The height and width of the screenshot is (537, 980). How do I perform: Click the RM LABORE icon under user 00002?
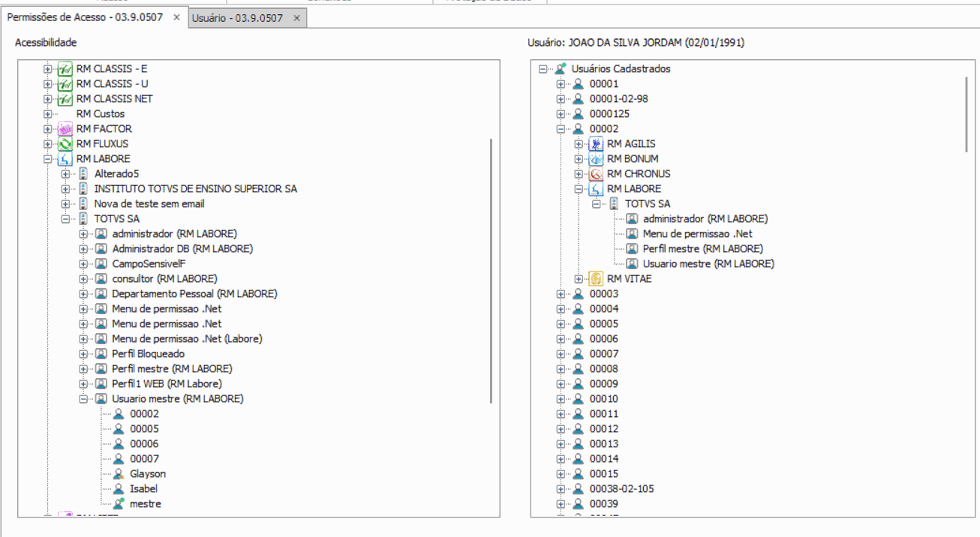pyautogui.click(x=596, y=189)
